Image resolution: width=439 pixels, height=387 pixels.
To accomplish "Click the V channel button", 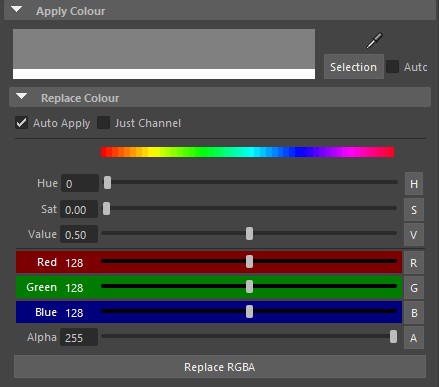I will [x=414, y=235].
